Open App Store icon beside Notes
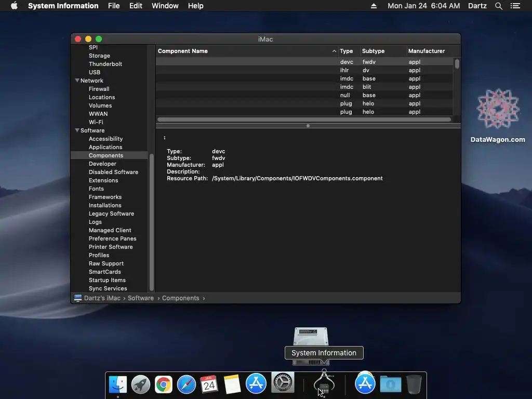 pyautogui.click(x=256, y=383)
